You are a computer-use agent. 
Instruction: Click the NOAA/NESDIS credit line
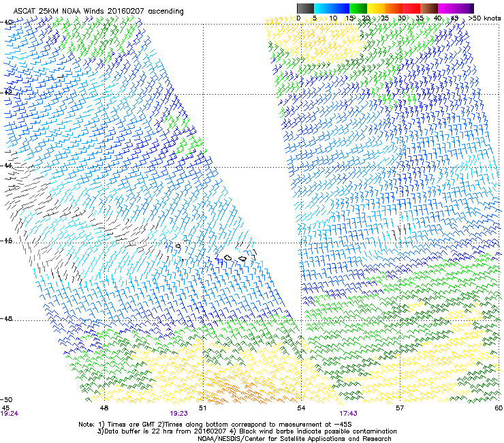click(x=294, y=439)
